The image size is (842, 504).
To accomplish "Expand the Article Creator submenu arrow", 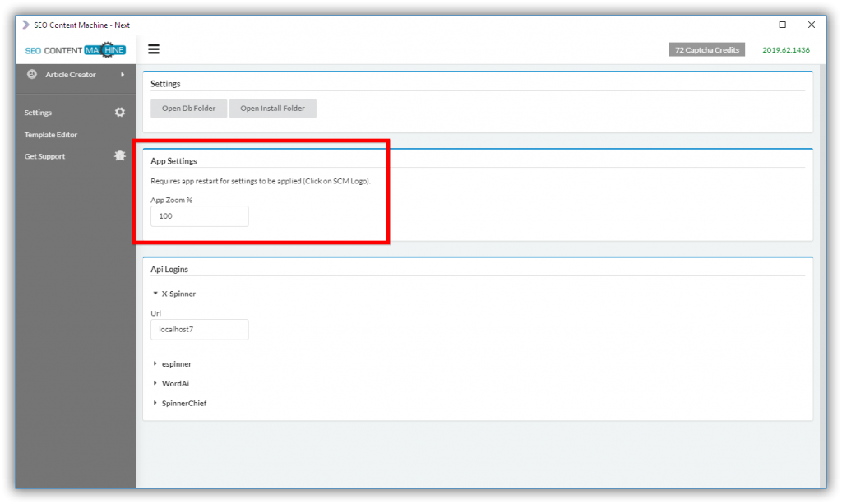I will pyautogui.click(x=123, y=75).
